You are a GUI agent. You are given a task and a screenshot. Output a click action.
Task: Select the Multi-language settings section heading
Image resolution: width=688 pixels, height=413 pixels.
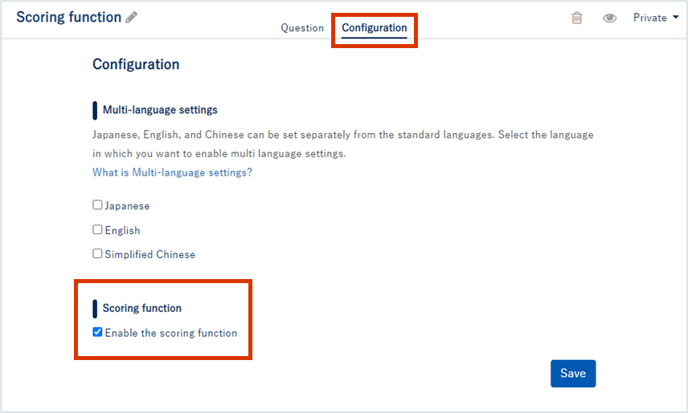160,110
